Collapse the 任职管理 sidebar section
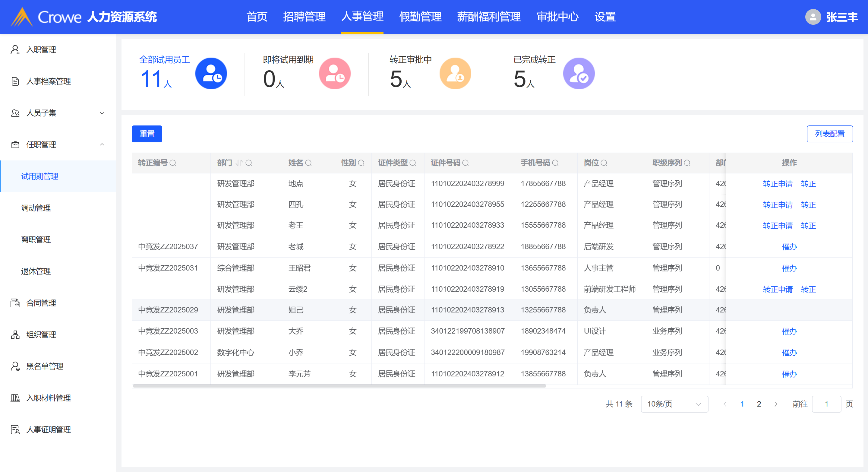 click(102, 145)
